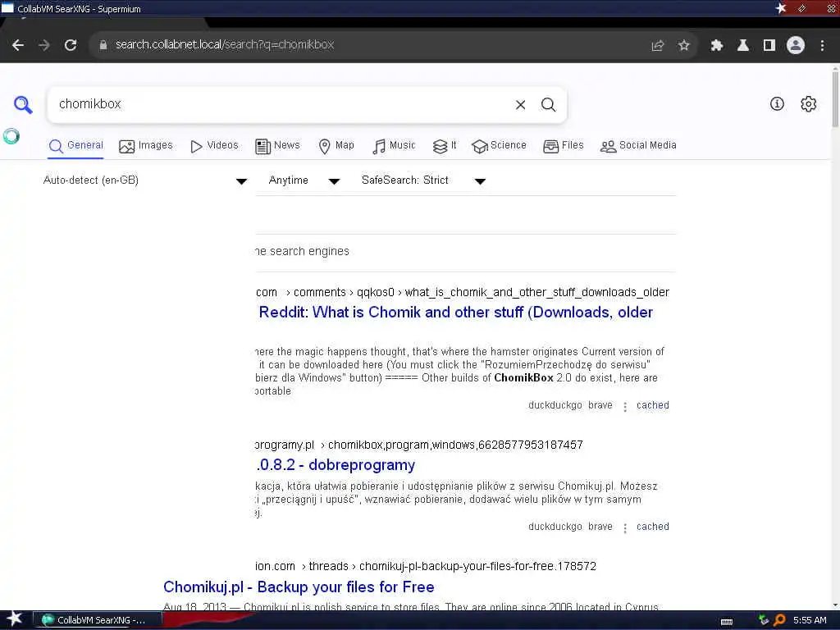Screen dimensions: 840x630
Task: Open the extensions puzzle icon
Action: tap(717, 46)
